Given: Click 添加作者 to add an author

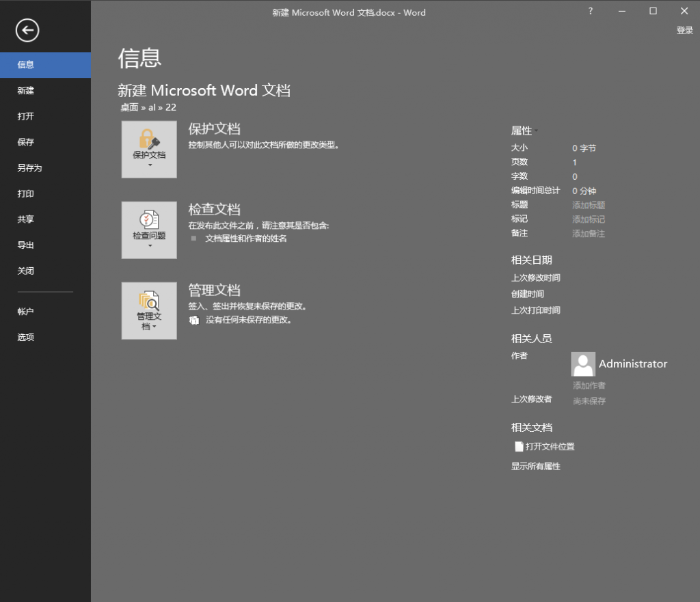Looking at the screenshot, I should click(x=589, y=385).
